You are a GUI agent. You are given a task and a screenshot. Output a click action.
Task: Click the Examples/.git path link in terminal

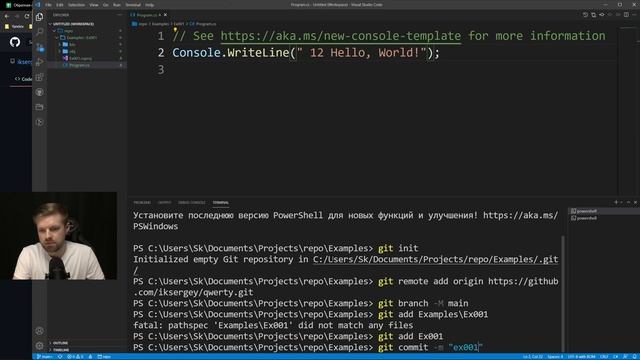pyautogui.click(x=436, y=260)
